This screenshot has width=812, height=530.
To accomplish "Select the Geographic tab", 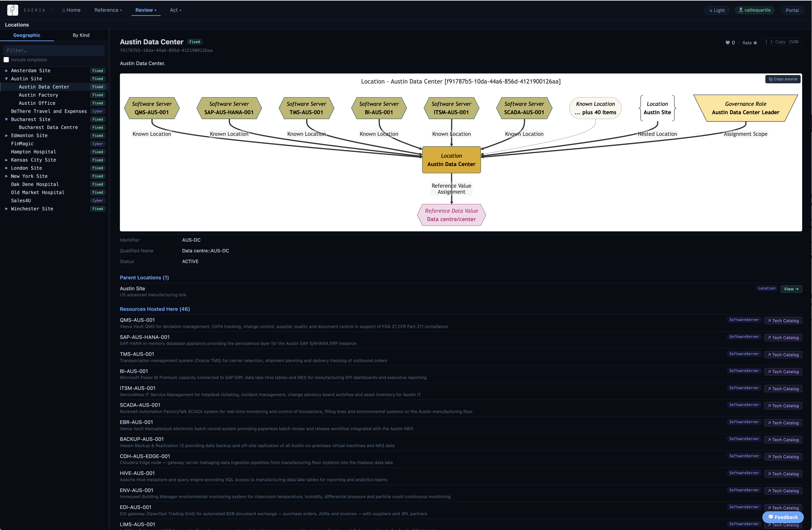I will tap(27, 35).
